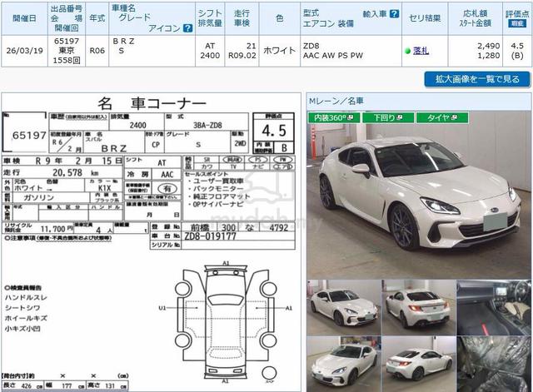
Task: Click the ハンドルスレ inspector note
Action: [x=26, y=298]
